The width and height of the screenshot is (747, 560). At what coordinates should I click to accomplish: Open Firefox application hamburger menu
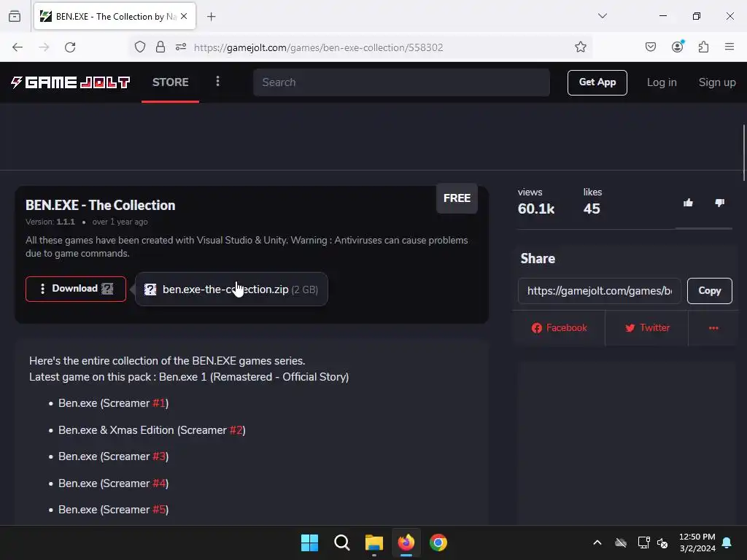click(x=729, y=47)
